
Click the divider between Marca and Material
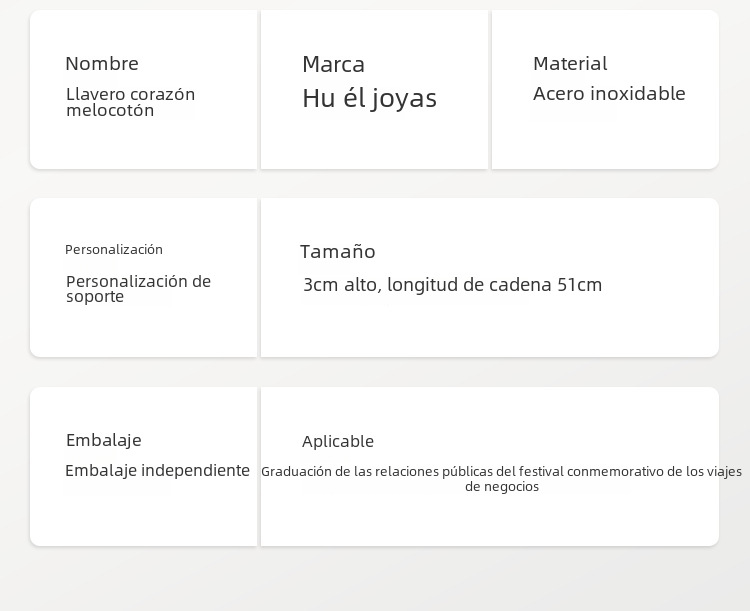click(x=490, y=90)
